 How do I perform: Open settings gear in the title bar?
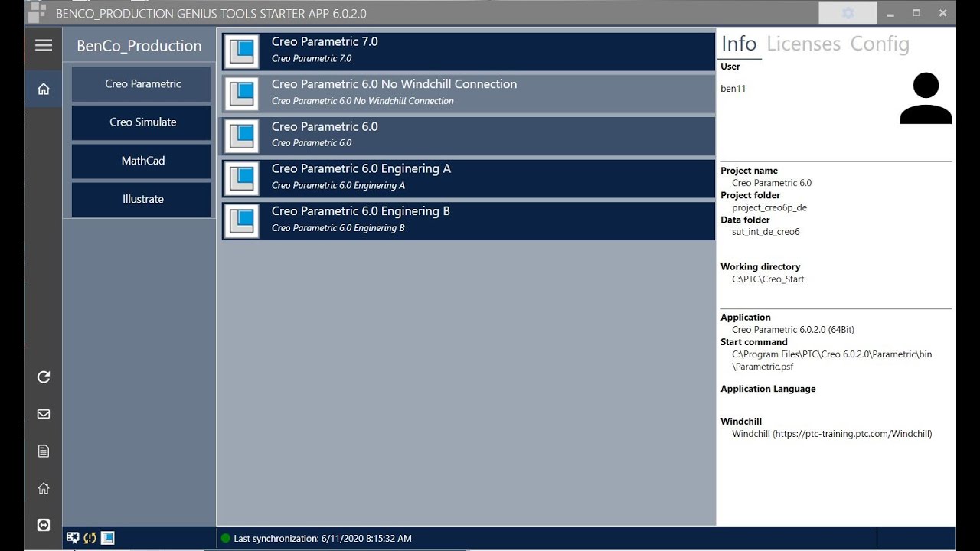point(848,13)
